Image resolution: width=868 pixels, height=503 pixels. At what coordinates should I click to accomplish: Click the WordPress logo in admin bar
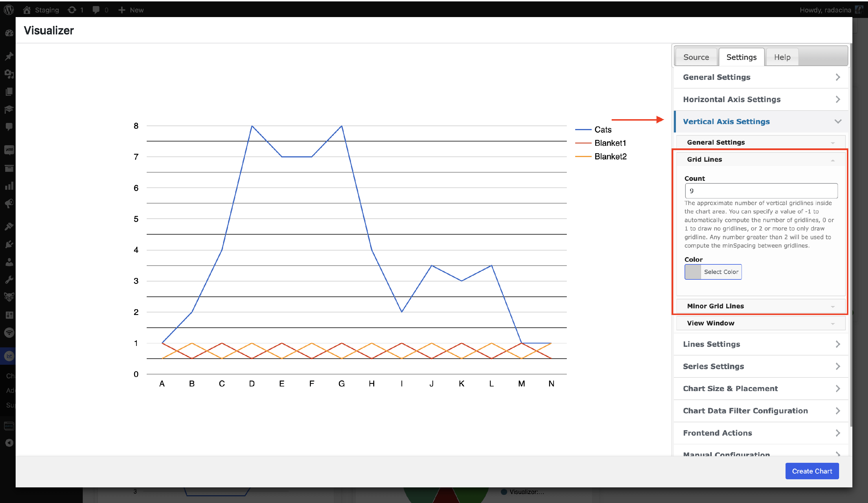pyautogui.click(x=9, y=10)
